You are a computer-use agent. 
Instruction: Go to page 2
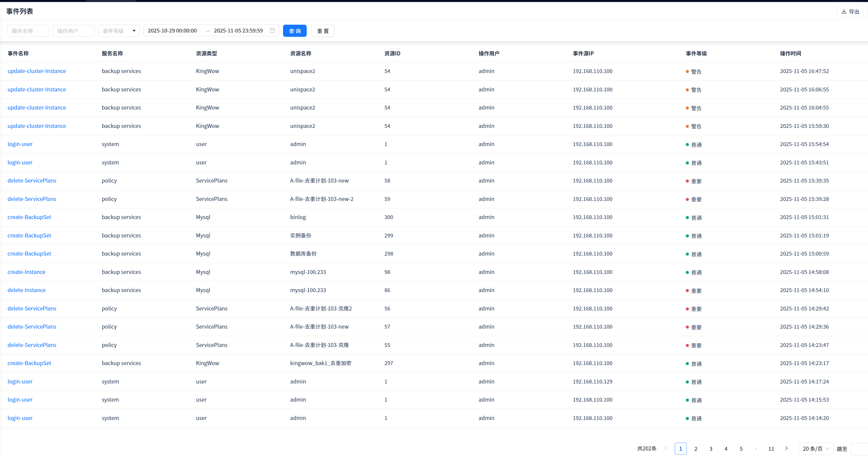tap(695, 449)
